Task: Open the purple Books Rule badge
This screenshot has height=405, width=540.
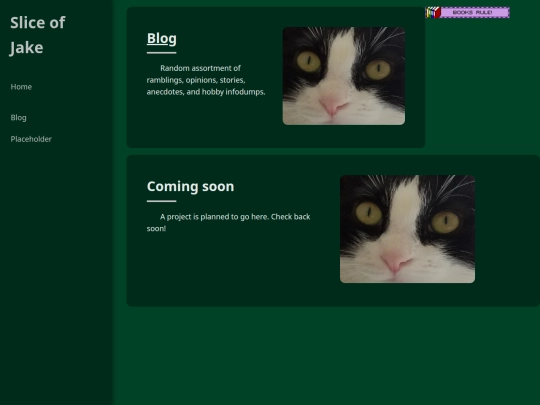Action: pos(468,12)
